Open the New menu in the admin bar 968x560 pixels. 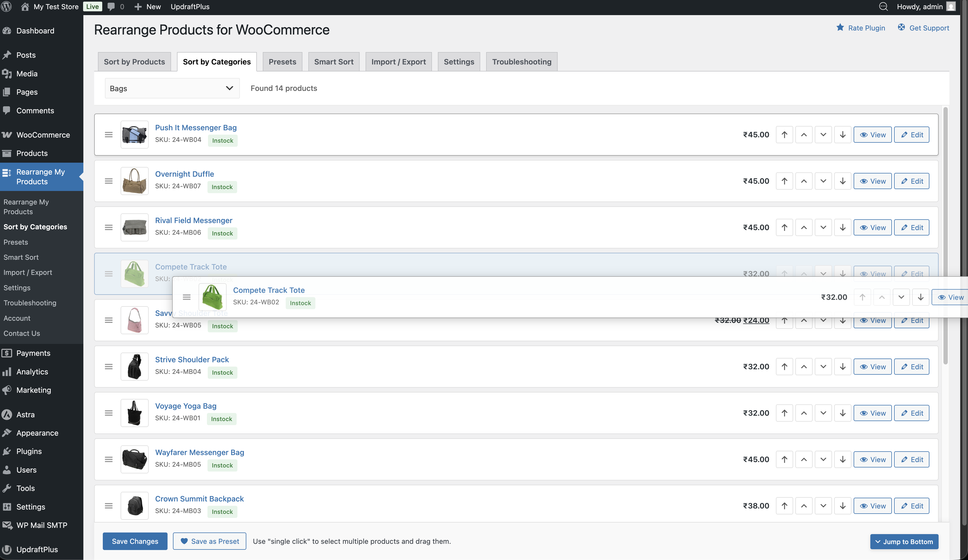147,6
